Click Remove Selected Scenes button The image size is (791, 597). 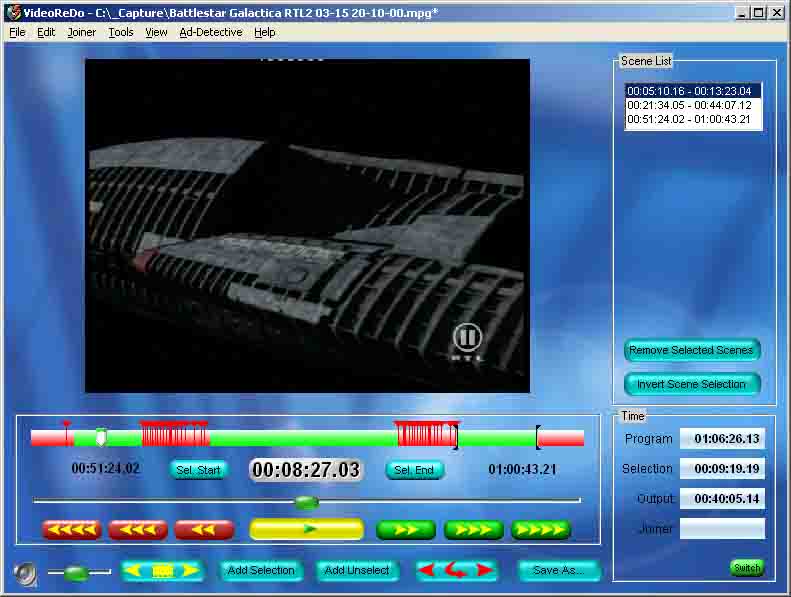tap(692, 350)
